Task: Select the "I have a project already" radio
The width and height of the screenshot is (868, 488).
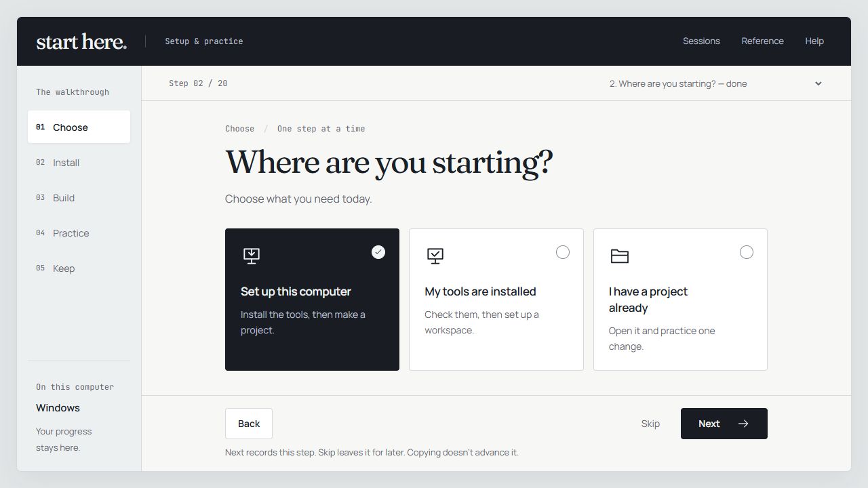Action: (747, 252)
